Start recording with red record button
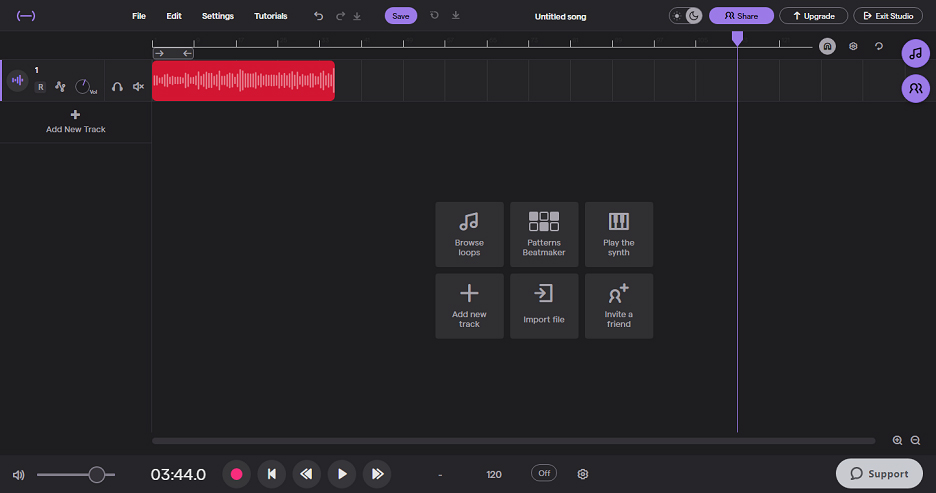 pyautogui.click(x=236, y=474)
